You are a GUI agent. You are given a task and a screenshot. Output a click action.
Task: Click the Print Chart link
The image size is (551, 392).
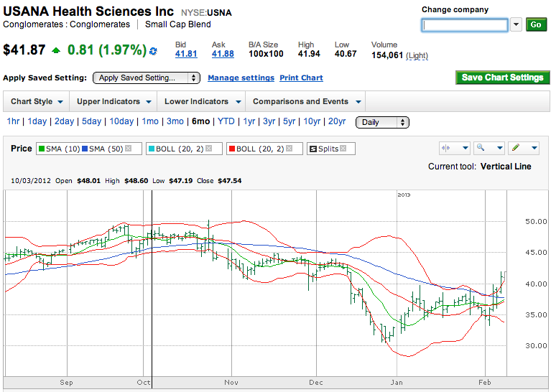click(301, 78)
